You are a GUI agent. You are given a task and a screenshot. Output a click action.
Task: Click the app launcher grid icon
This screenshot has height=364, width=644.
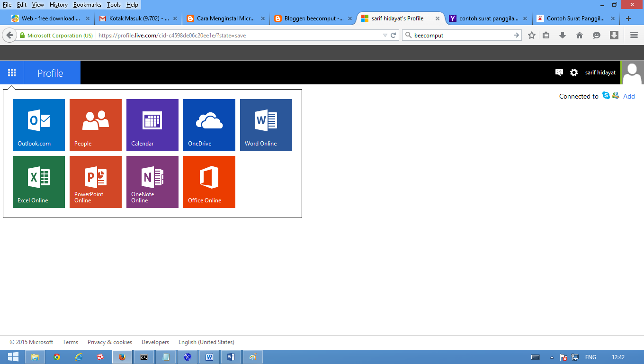tap(12, 72)
